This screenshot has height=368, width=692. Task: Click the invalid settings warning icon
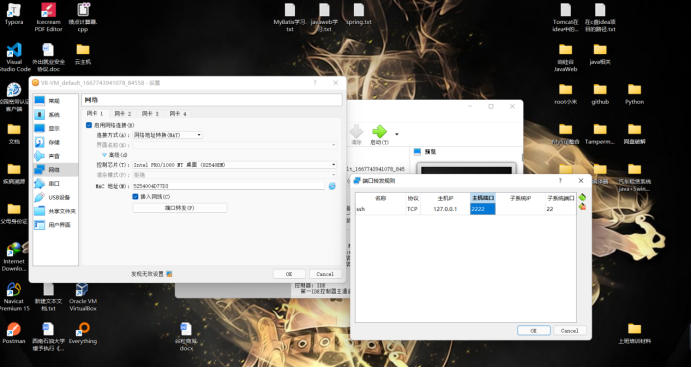(169, 274)
